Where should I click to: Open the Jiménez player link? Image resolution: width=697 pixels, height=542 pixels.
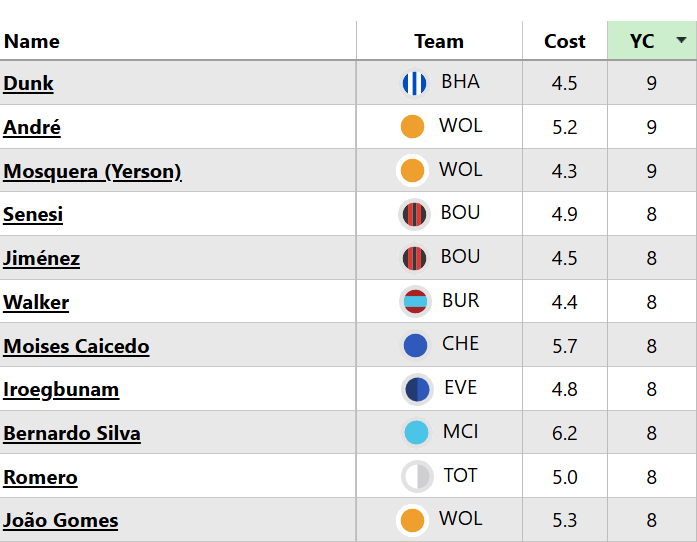pyautogui.click(x=42, y=258)
